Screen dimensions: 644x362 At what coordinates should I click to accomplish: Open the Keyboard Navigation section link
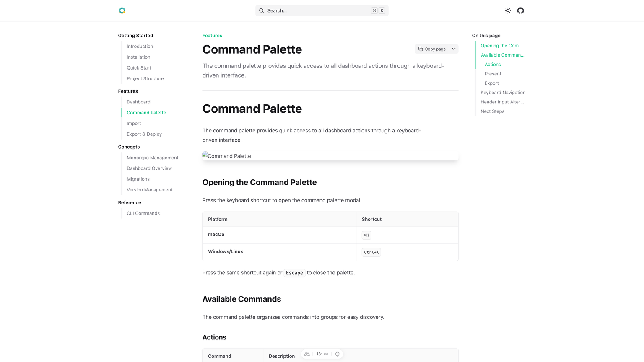pos(503,92)
